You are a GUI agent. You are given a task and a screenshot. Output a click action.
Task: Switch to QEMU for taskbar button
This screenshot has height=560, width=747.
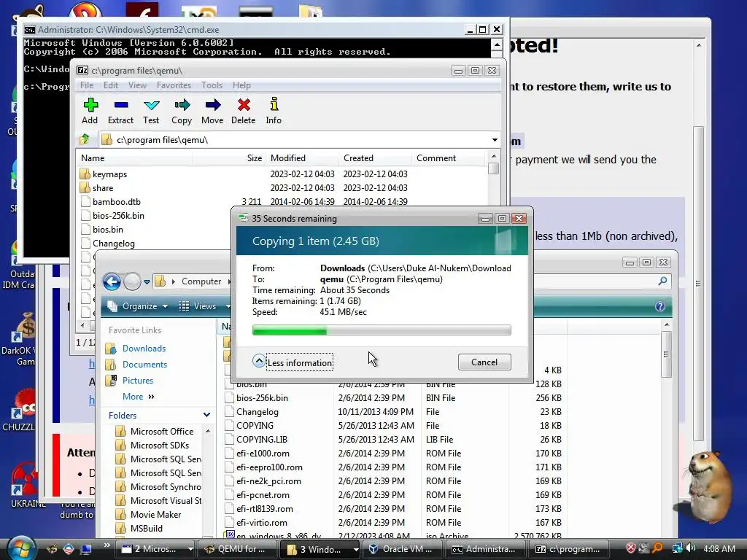[237, 549]
